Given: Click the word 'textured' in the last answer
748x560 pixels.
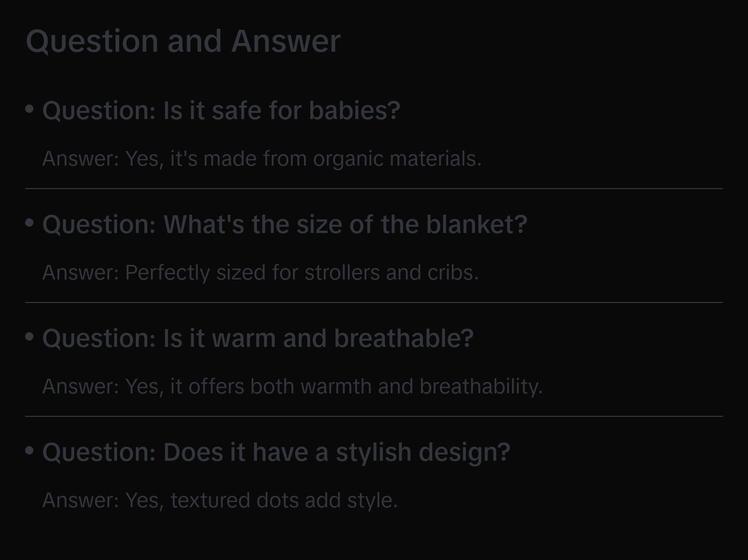Looking at the screenshot, I should tap(211, 500).
